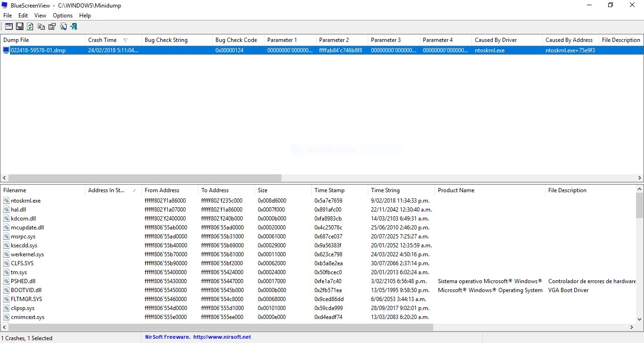The width and height of the screenshot is (644, 343).
Task: Click the FLTMGR.SYS file icon
Action: (6, 299)
